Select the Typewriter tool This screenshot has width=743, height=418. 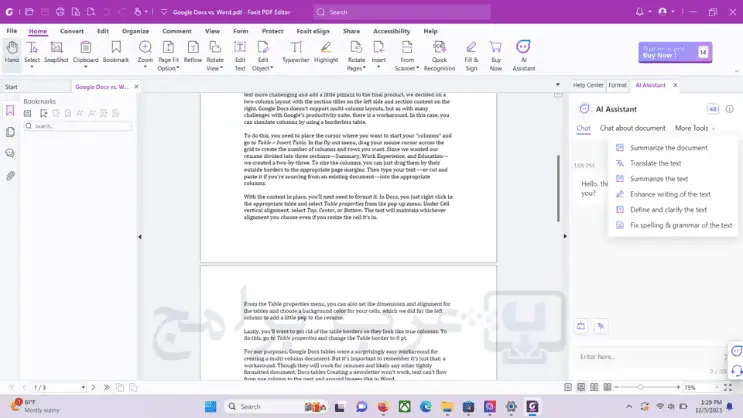click(296, 52)
